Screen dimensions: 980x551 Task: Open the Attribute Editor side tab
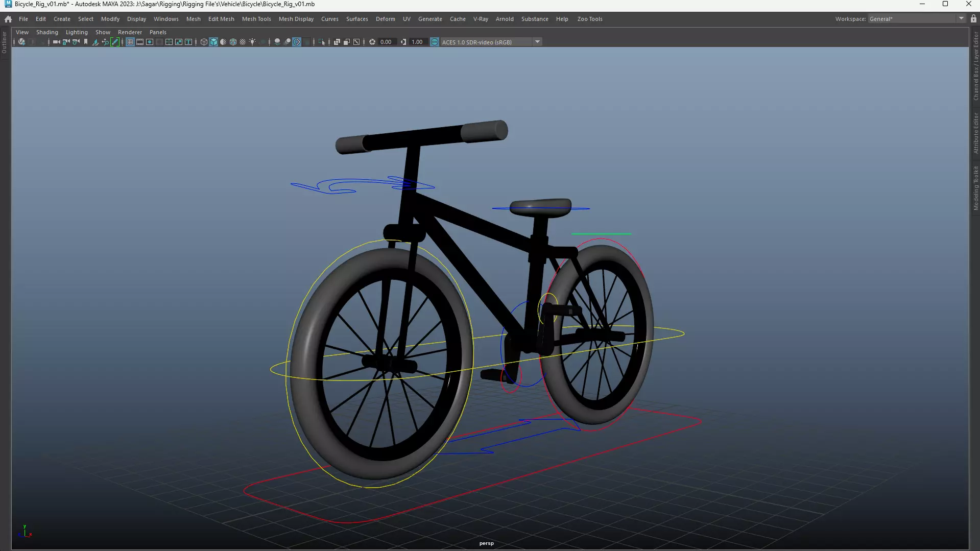[975, 133]
